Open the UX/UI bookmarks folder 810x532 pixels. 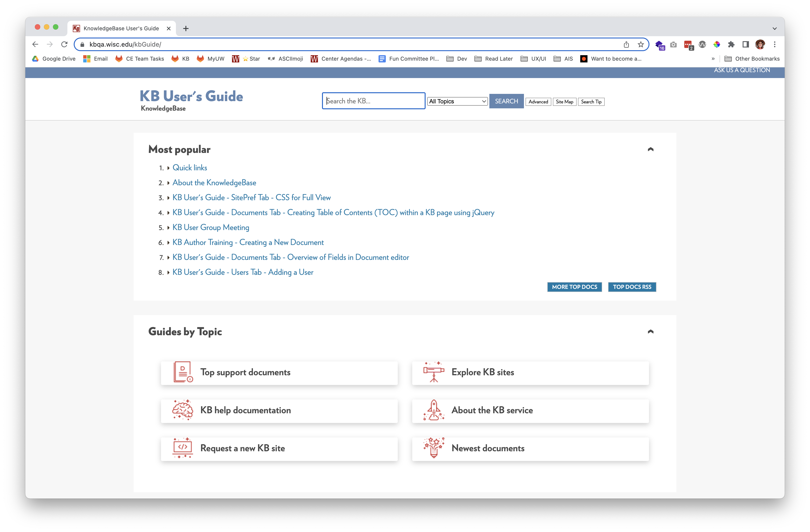coord(533,59)
